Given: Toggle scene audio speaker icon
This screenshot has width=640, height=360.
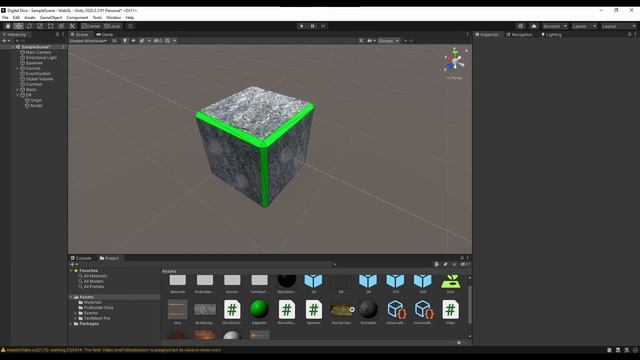Looking at the screenshot, I should click(x=133, y=41).
